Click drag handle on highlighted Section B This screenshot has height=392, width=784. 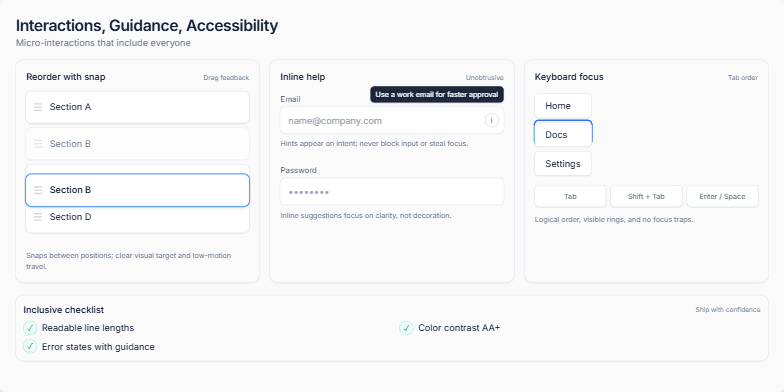coord(38,190)
